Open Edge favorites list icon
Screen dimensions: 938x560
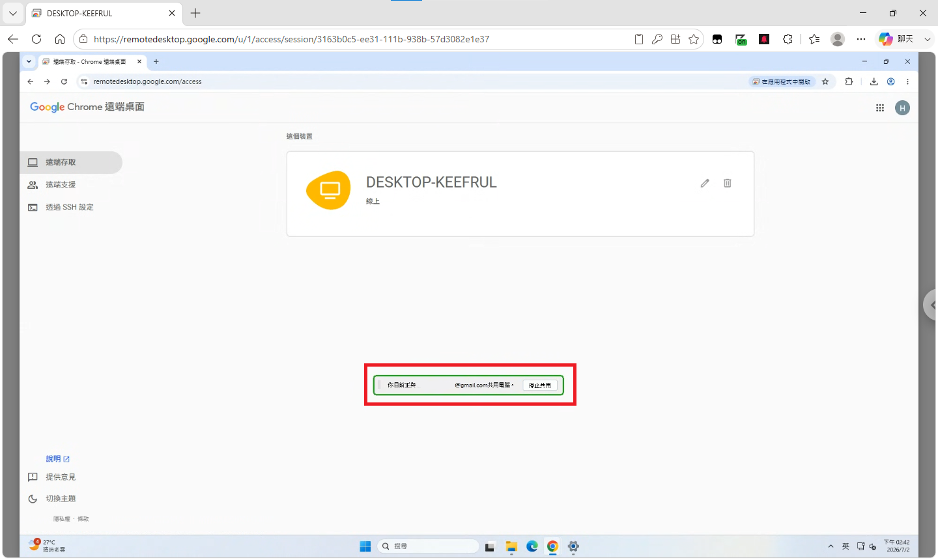(x=814, y=39)
